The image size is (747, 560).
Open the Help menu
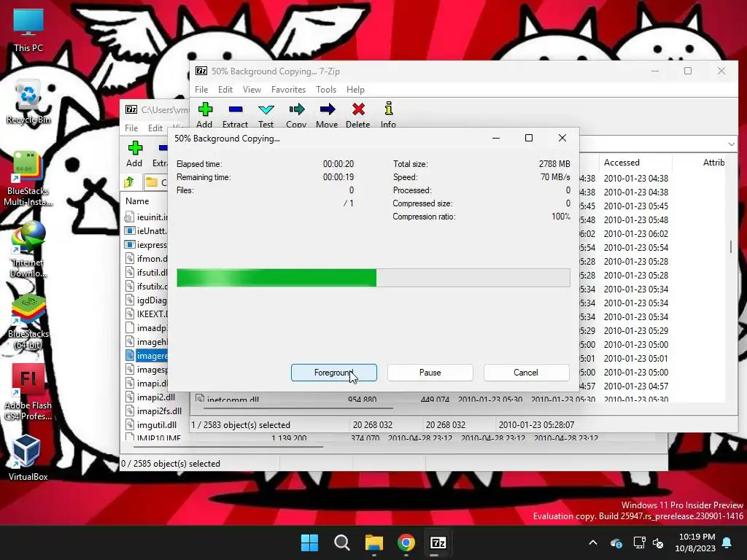click(355, 90)
